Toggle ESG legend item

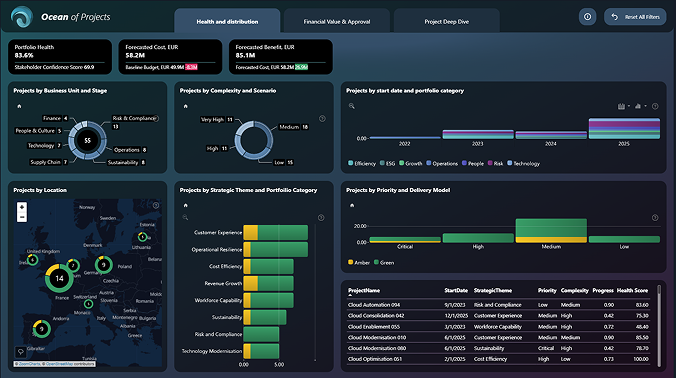[387, 163]
